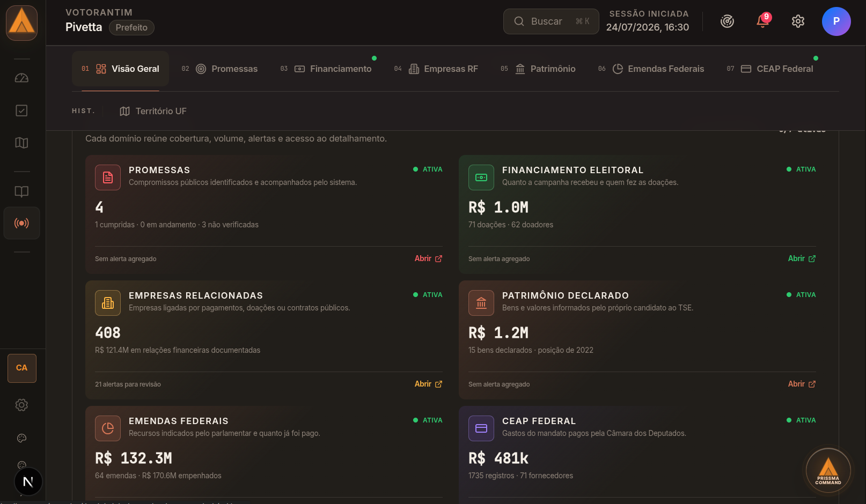
Task: Switch to Patrimônio tab
Action: click(538, 69)
